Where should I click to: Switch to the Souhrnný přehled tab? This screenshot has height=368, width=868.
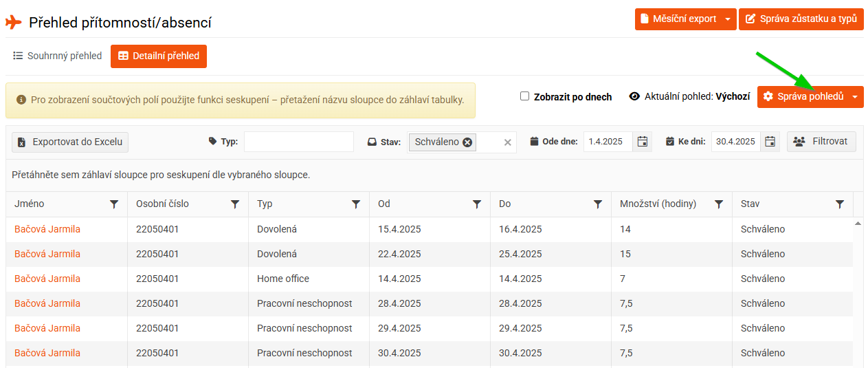tap(58, 56)
